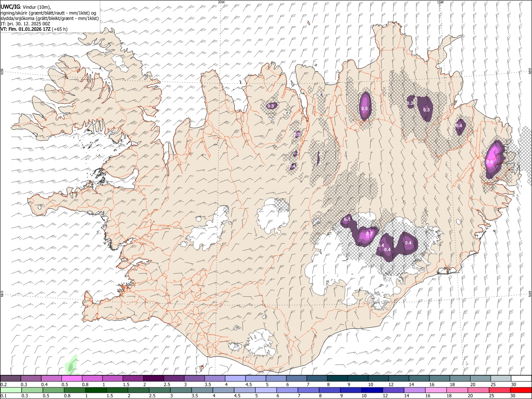
Task: Click the 'IT: þri. 30. 12. 2025 00Z' line
Action: coord(25,24)
